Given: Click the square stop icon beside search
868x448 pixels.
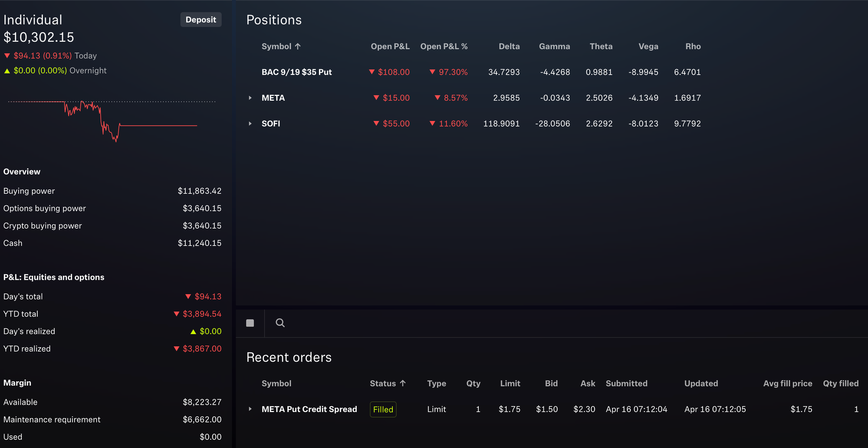Looking at the screenshot, I should tap(250, 323).
